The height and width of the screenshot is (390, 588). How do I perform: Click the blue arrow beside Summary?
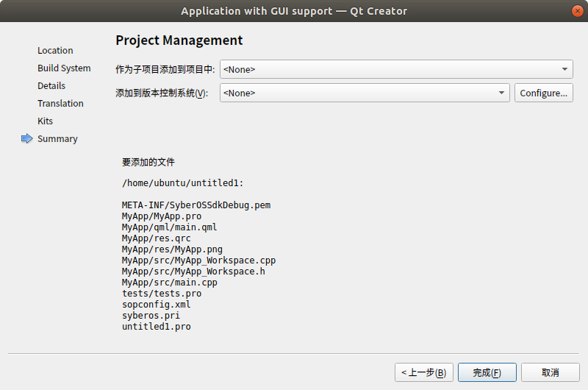(x=27, y=138)
